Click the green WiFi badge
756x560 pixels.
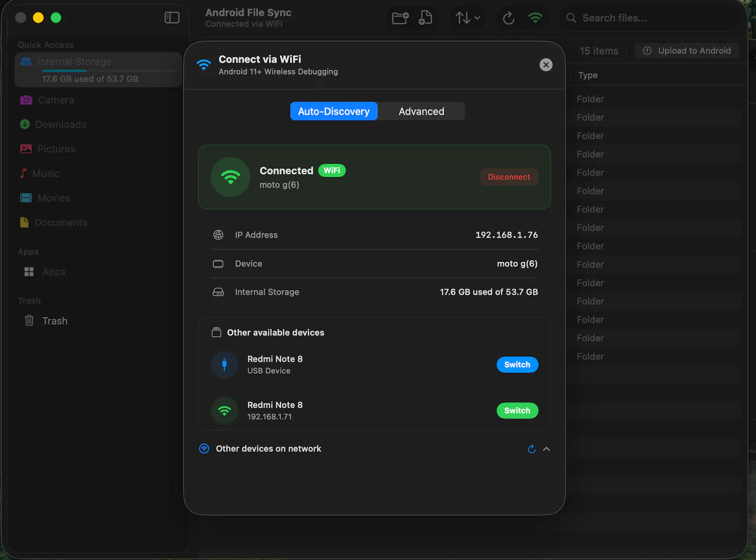click(x=332, y=171)
